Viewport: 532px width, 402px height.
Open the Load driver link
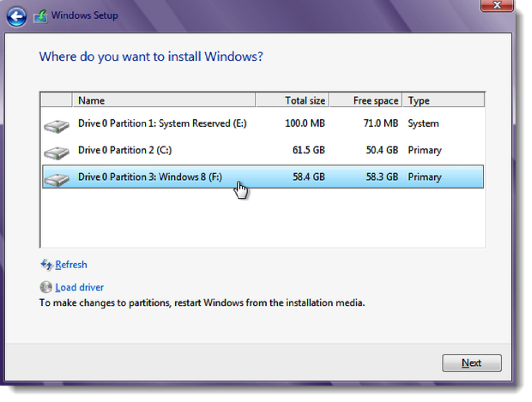[x=80, y=287]
